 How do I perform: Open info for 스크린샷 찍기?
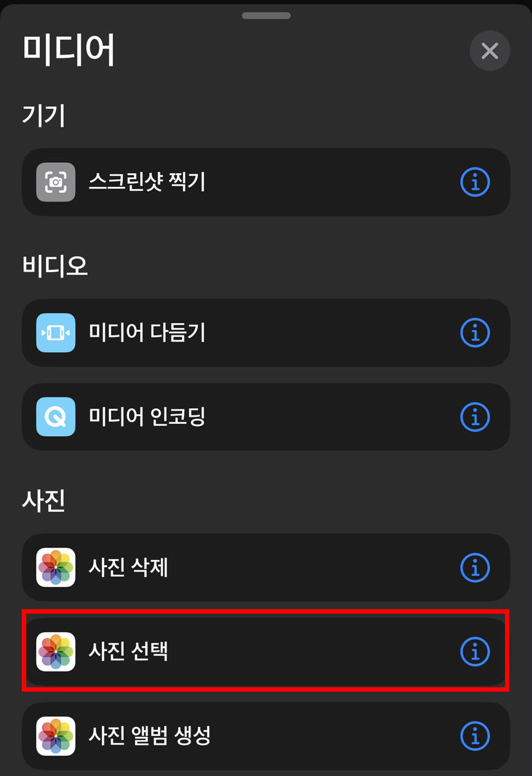coord(475,182)
